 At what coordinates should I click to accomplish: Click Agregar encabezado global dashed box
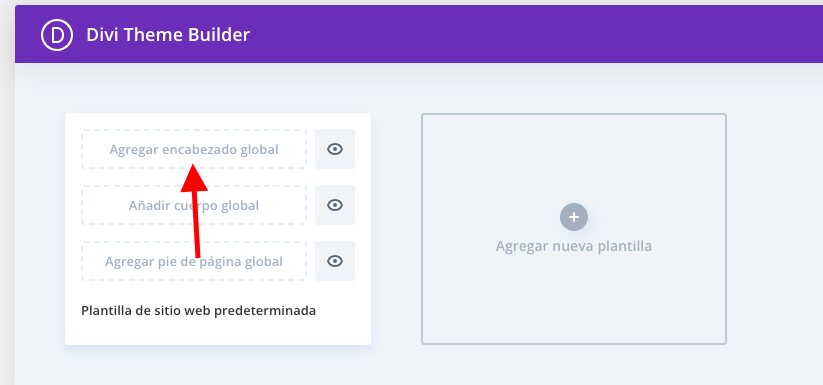click(x=194, y=149)
